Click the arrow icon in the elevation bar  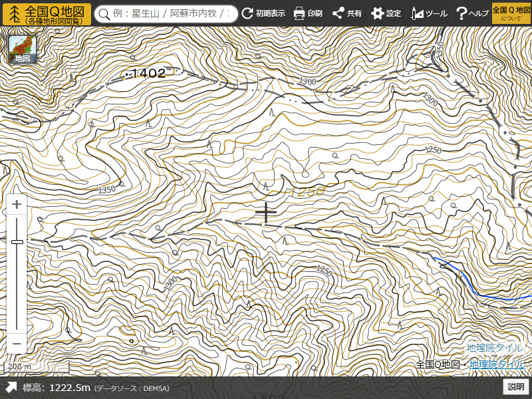11,388
